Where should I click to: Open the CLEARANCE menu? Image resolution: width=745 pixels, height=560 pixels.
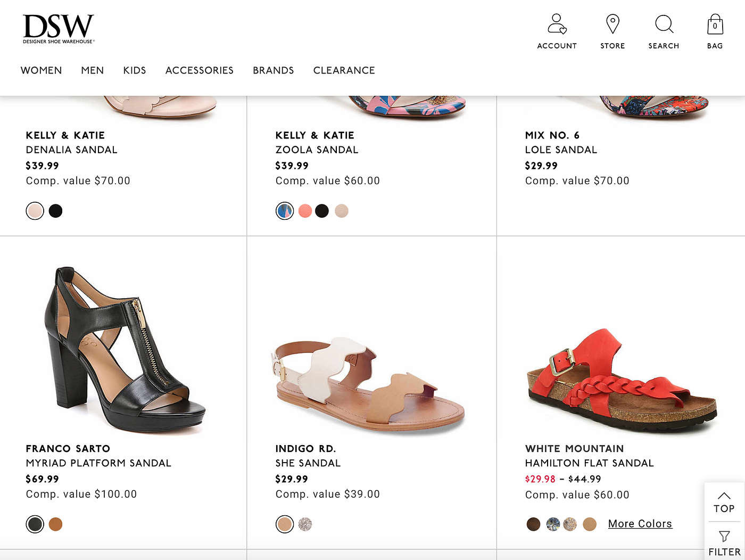pyautogui.click(x=344, y=70)
